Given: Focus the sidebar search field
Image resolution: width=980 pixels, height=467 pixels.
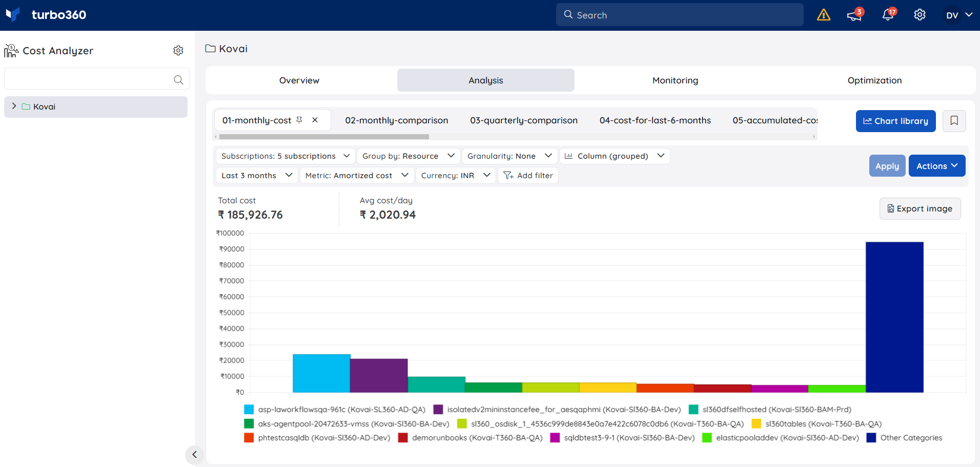Looking at the screenshot, I should (97, 79).
